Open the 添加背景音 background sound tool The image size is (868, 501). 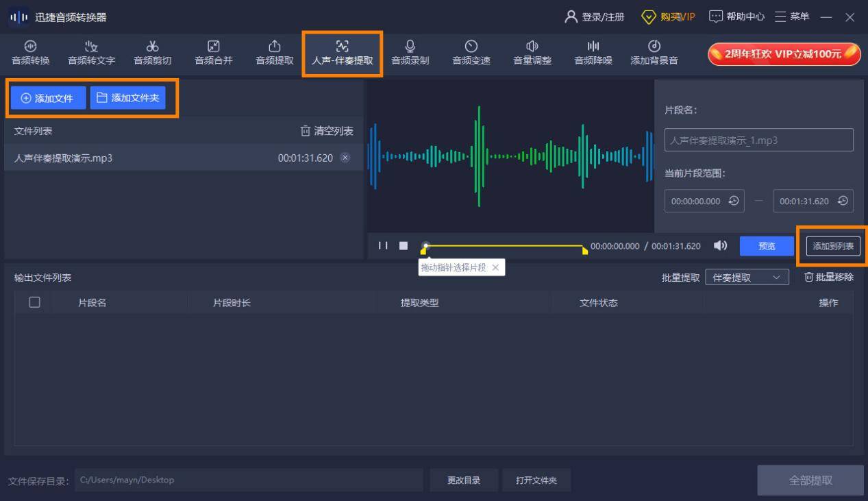tap(654, 53)
